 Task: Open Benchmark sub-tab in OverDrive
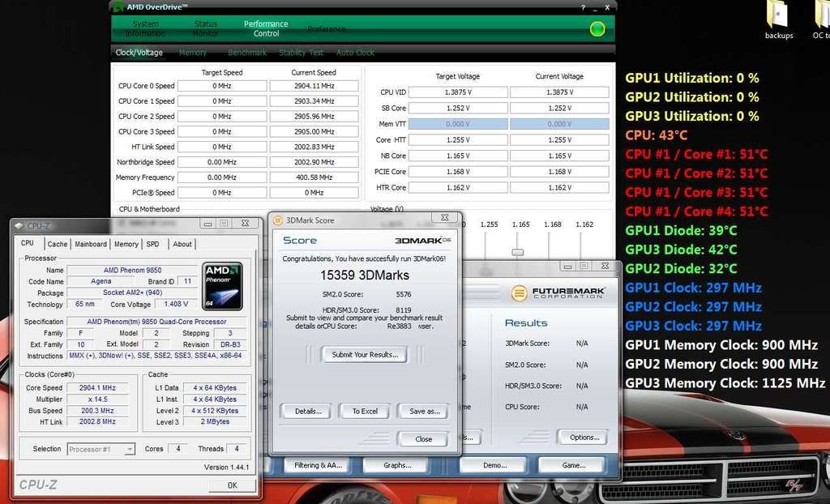247,53
